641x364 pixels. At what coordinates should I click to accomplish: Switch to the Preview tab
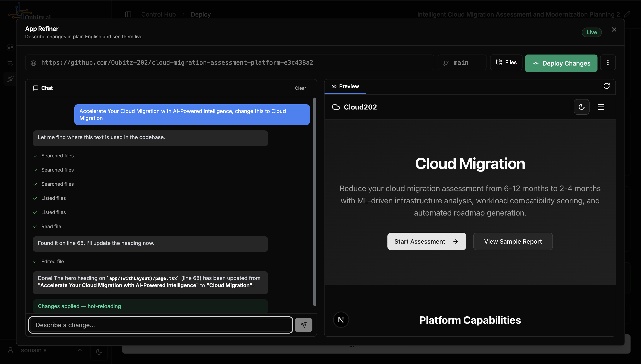coord(345,86)
